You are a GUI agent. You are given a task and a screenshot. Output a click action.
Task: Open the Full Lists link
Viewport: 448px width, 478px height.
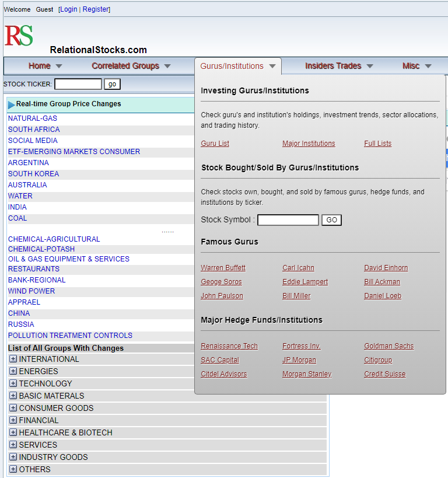tap(377, 143)
